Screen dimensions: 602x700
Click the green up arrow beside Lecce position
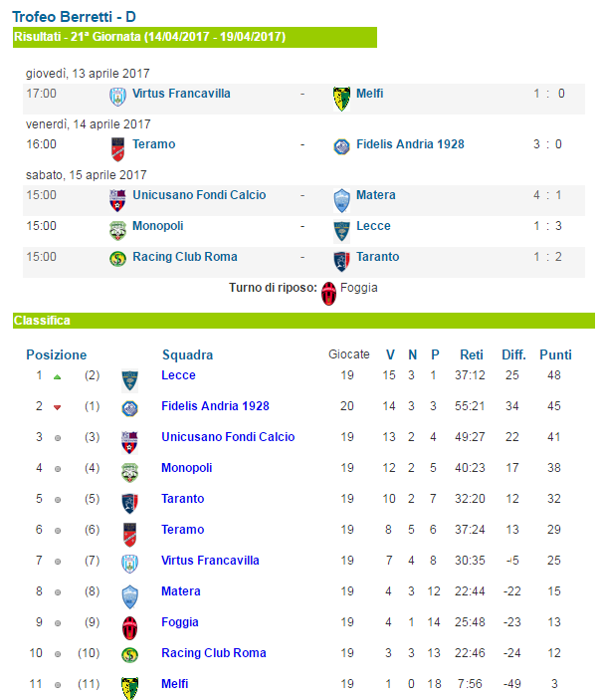tap(57, 376)
